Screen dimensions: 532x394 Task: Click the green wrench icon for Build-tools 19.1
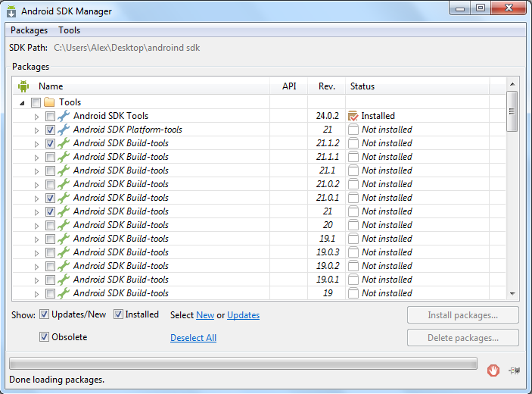click(64, 239)
